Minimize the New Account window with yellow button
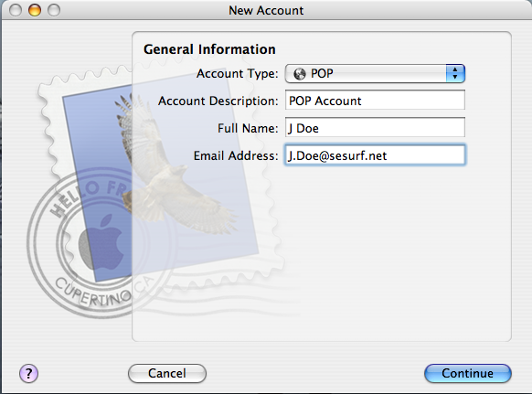Image resolution: width=532 pixels, height=394 pixels. tap(34, 10)
